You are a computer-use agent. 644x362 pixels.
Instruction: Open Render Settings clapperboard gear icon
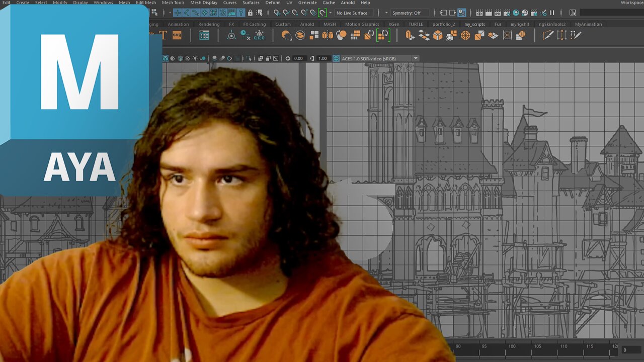coord(507,13)
